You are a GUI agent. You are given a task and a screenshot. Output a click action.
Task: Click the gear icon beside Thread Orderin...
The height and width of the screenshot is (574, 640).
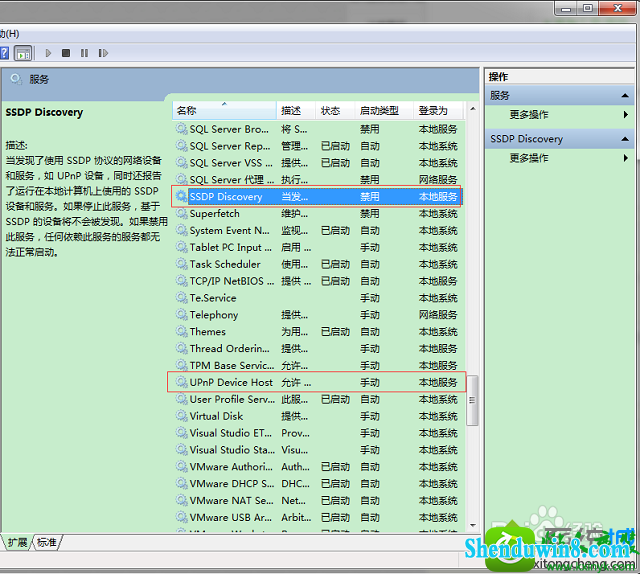[182, 348]
